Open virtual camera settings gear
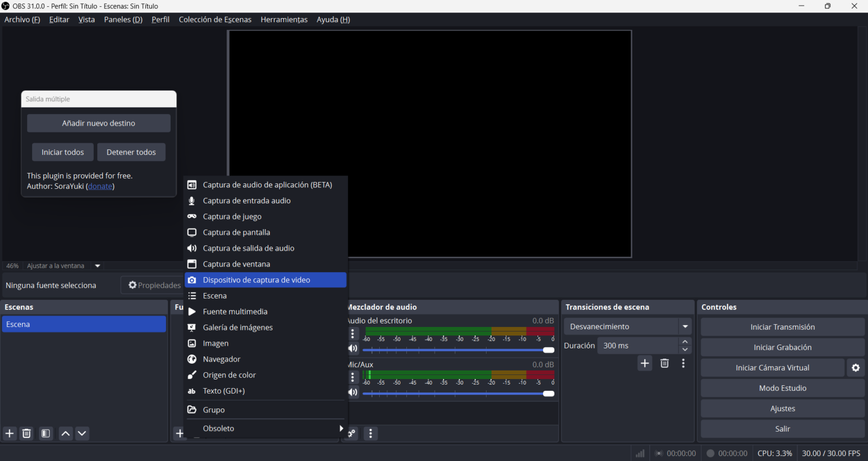 tap(856, 368)
